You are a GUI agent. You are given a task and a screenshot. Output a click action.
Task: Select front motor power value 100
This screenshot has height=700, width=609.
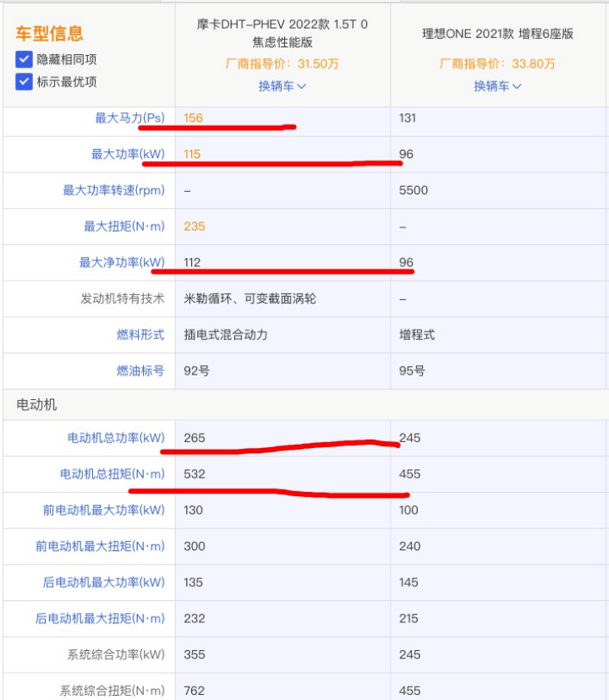[409, 511]
